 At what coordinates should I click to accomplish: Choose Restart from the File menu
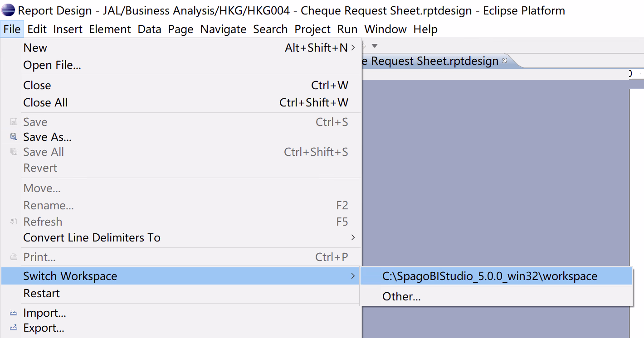click(x=42, y=294)
